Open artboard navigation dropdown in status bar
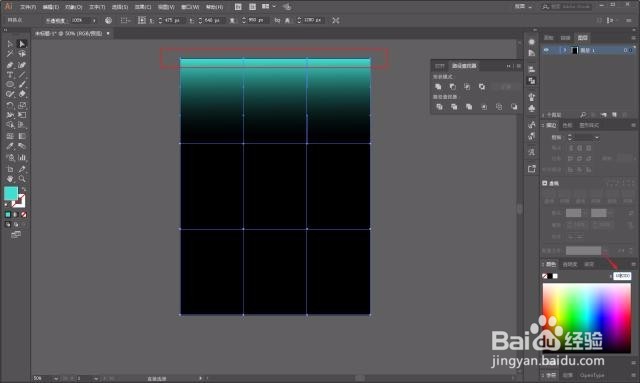Viewport: 640px width, 383px height. [96, 379]
